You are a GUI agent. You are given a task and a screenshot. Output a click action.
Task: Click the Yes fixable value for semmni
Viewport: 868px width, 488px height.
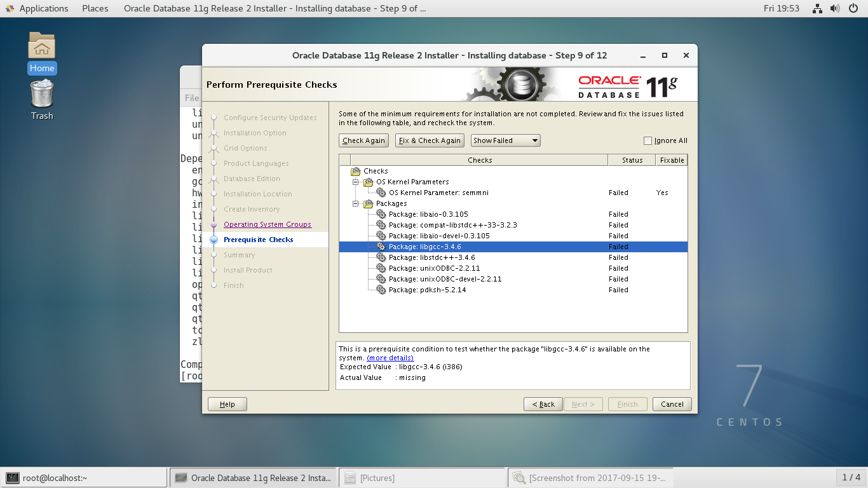[662, 193]
